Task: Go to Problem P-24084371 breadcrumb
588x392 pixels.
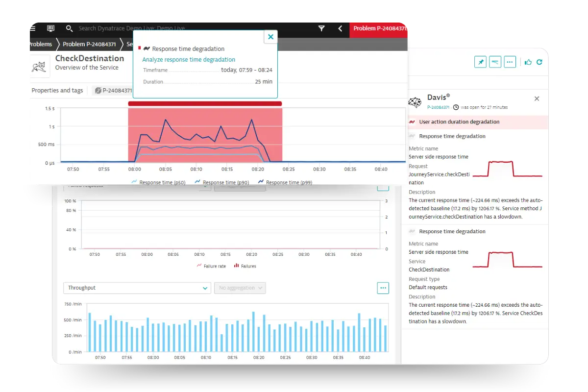Action: tap(89, 44)
